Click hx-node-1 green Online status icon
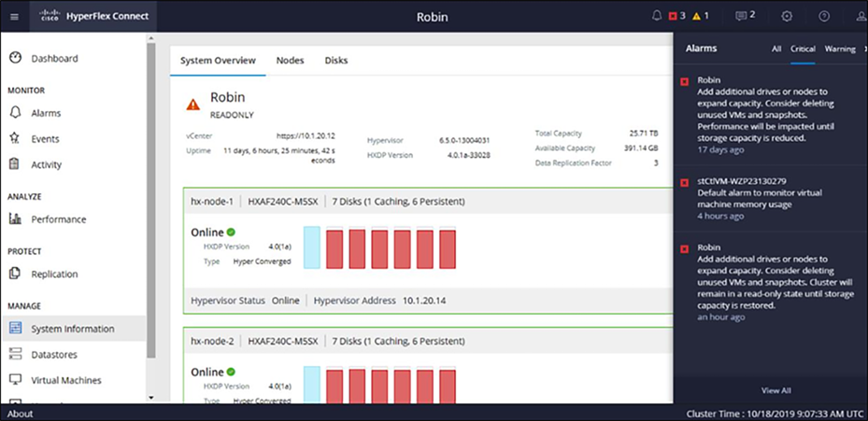868x421 pixels. pos(231,232)
